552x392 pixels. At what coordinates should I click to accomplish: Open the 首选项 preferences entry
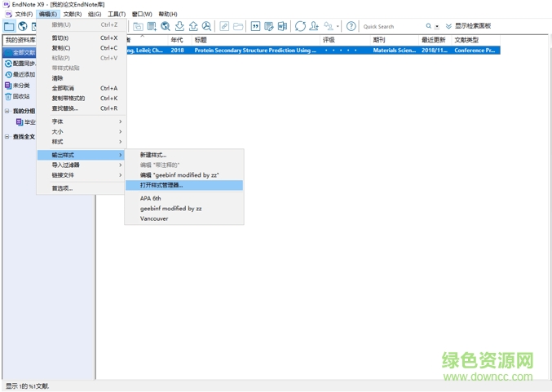(x=63, y=188)
